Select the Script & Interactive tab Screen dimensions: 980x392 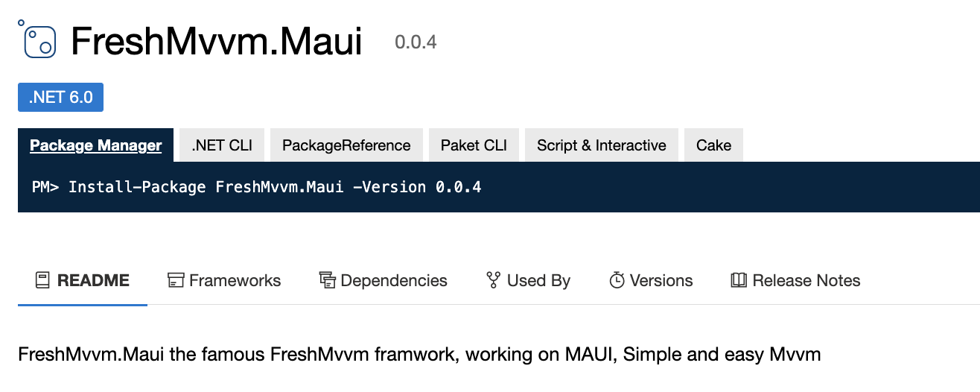tap(602, 145)
